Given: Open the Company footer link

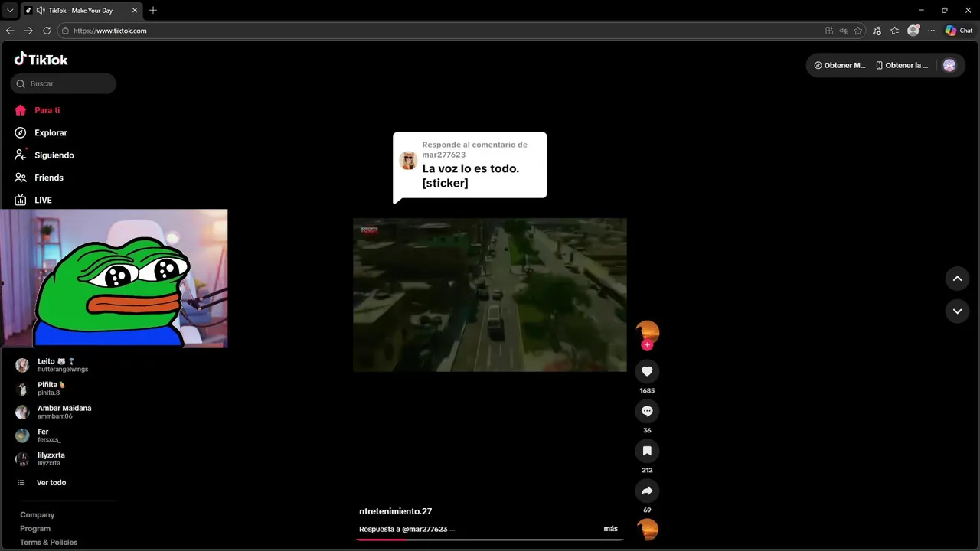Looking at the screenshot, I should pos(37,515).
